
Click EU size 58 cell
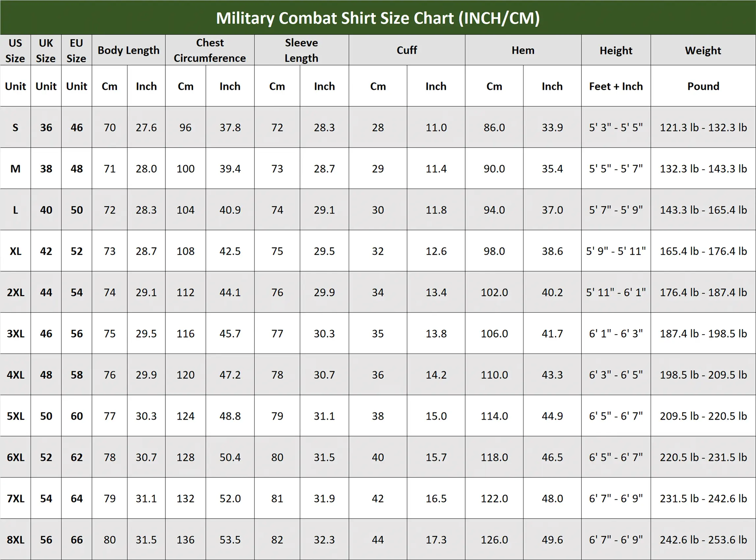(77, 375)
